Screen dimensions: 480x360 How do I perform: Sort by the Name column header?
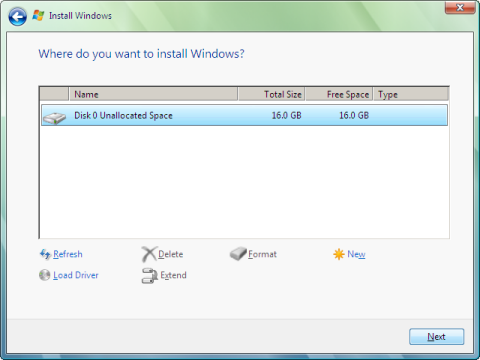tap(153, 94)
